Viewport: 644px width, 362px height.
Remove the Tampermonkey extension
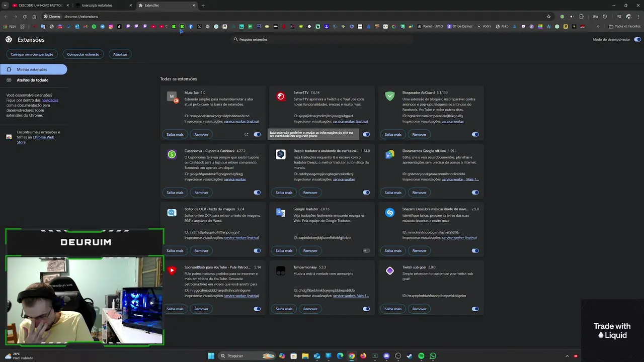click(x=310, y=309)
